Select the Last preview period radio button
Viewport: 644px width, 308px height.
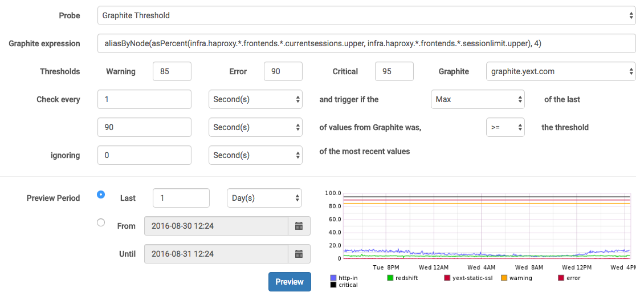point(101,194)
